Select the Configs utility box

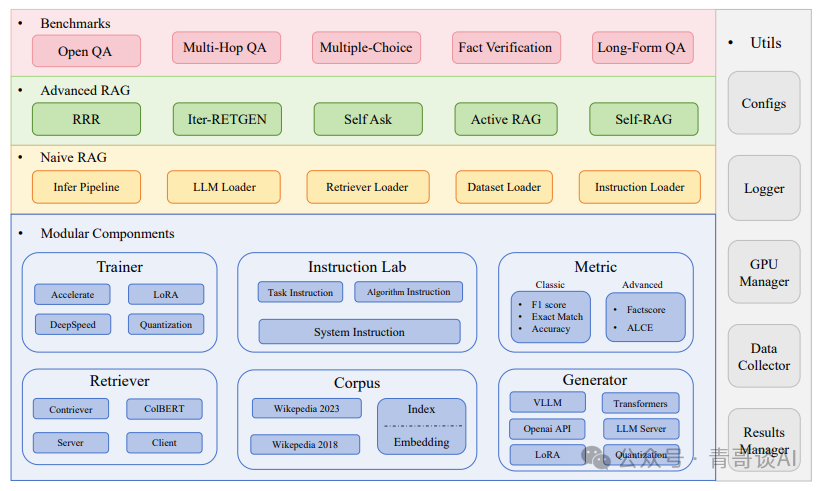[x=764, y=103]
